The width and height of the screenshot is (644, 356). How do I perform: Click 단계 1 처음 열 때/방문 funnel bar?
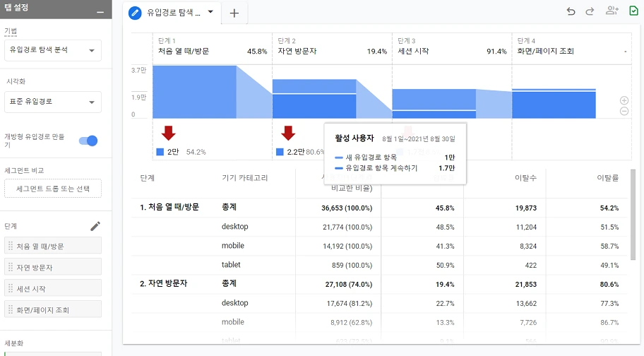pos(194,92)
